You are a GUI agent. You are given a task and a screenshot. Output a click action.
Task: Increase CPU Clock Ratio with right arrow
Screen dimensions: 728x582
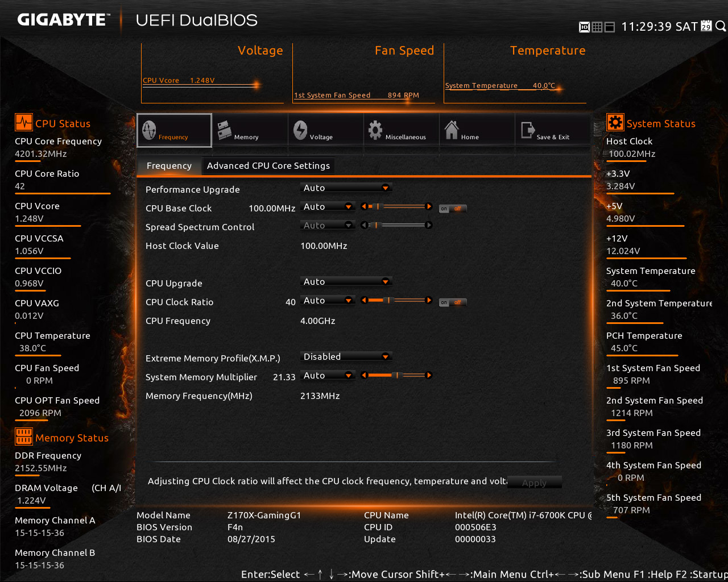coord(429,300)
